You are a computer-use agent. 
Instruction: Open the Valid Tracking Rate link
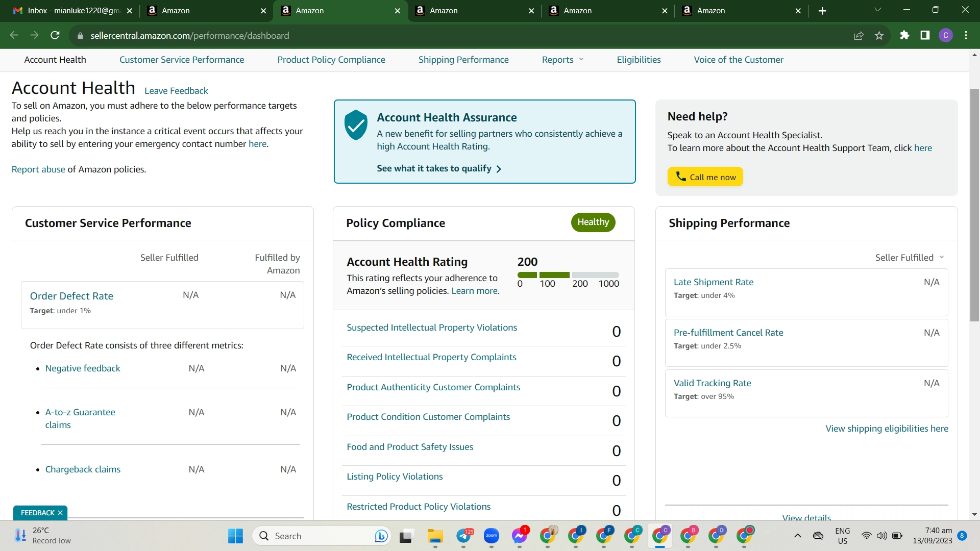713,383
